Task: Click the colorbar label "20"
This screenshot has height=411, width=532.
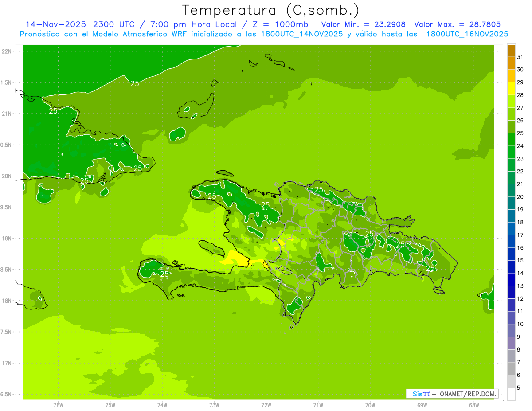Action: click(x=520, y=197)
